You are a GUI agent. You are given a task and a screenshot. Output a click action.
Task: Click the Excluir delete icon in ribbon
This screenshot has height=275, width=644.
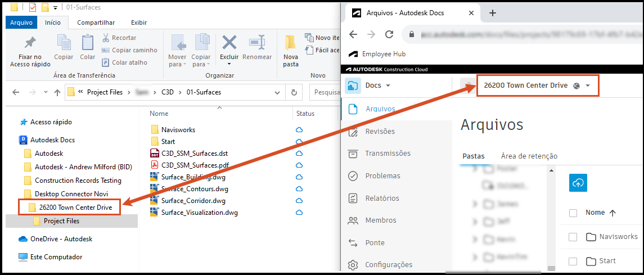tap(229, 43)
